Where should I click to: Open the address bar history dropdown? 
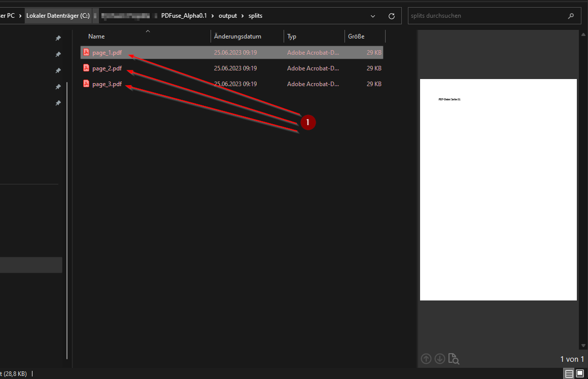pyautogui.click(x=373, y=16)
